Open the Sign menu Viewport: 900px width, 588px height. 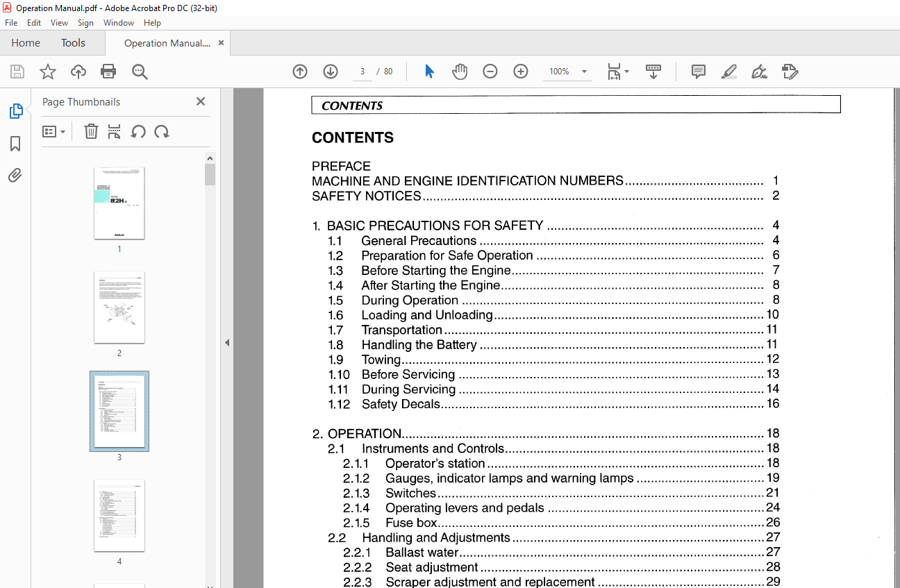tap(85, 23)
